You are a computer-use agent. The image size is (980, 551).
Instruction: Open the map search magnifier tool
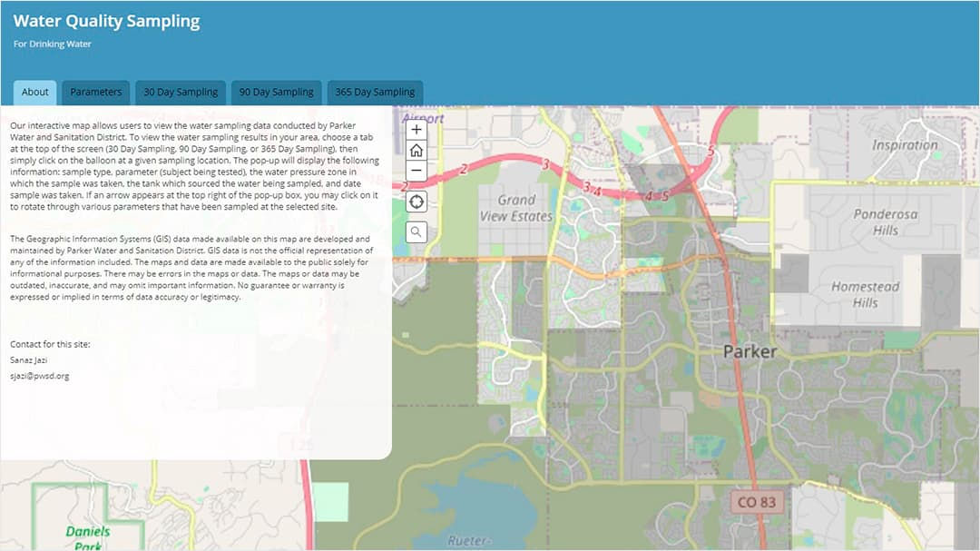click(416, 231)
